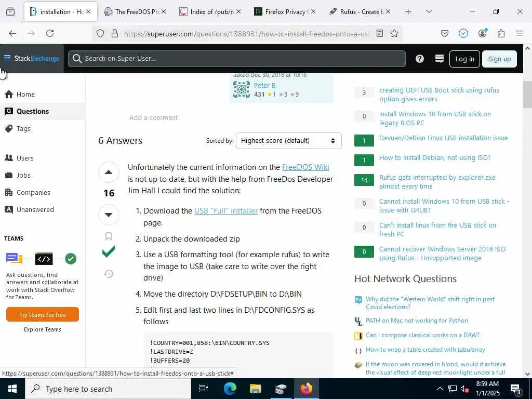The width and height of the screenshot is (532, 399).
Task: Bookmark this page with star
Action: coord(394,33)
